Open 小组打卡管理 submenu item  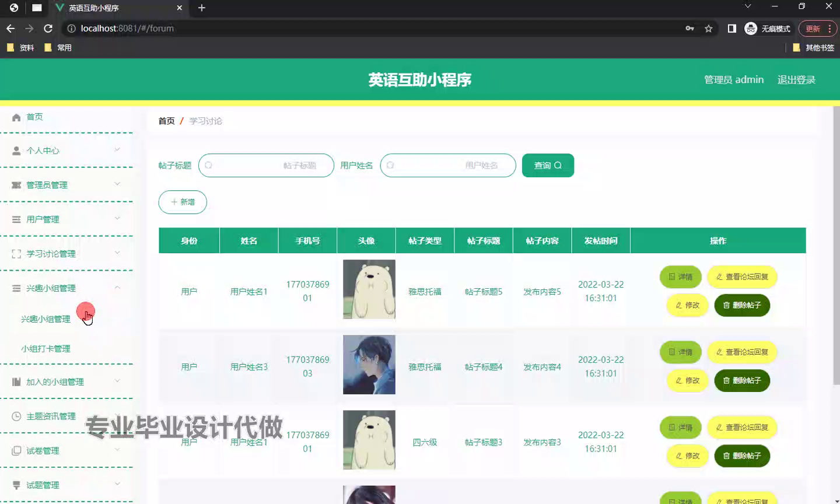click(45, 349)
